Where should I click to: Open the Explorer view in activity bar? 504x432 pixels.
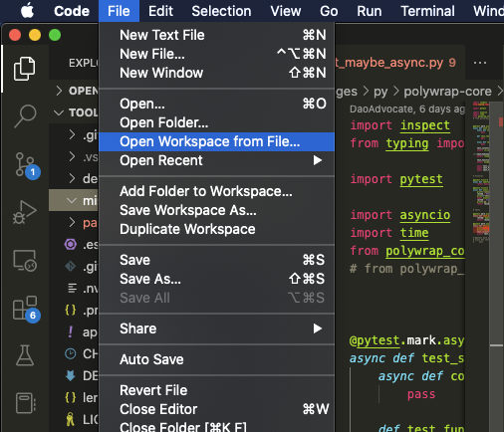24,69
